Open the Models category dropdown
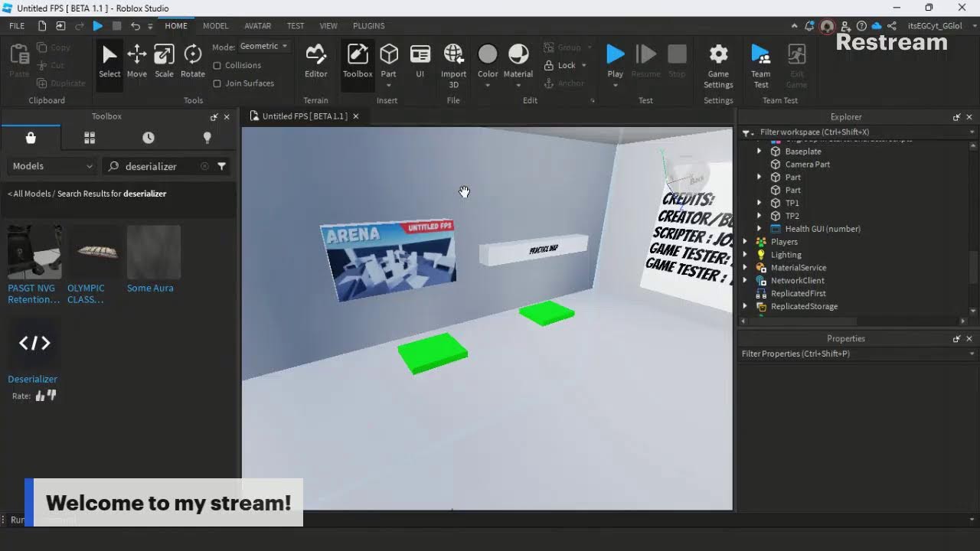Image resolution: width=980 pixels, height=551 pixels. (52, 166)
